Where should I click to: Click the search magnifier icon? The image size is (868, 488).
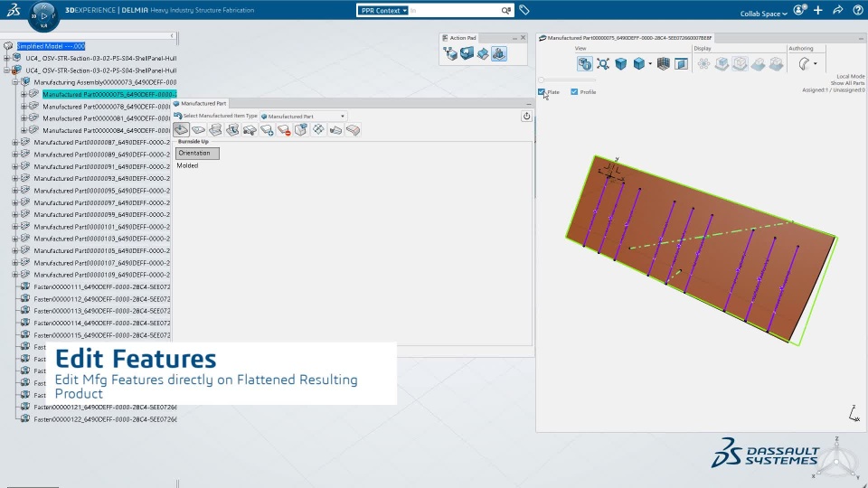tap(506, 11)
